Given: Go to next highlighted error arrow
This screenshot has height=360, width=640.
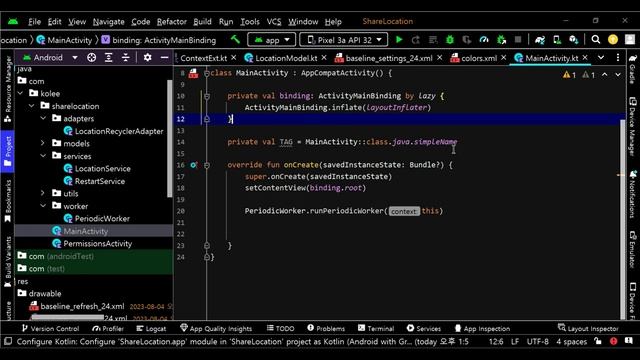Looking at the screenshot, I should 618,75.
